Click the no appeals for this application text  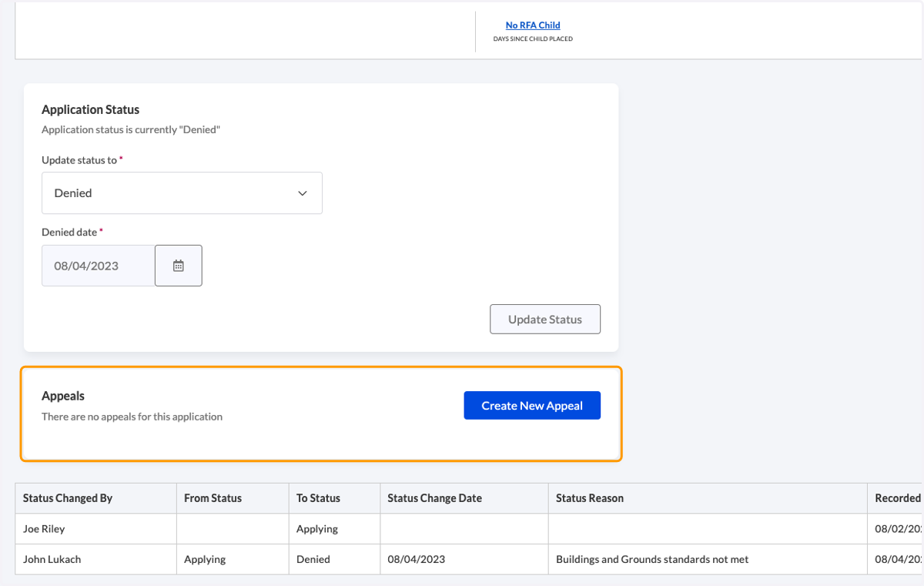132,417
